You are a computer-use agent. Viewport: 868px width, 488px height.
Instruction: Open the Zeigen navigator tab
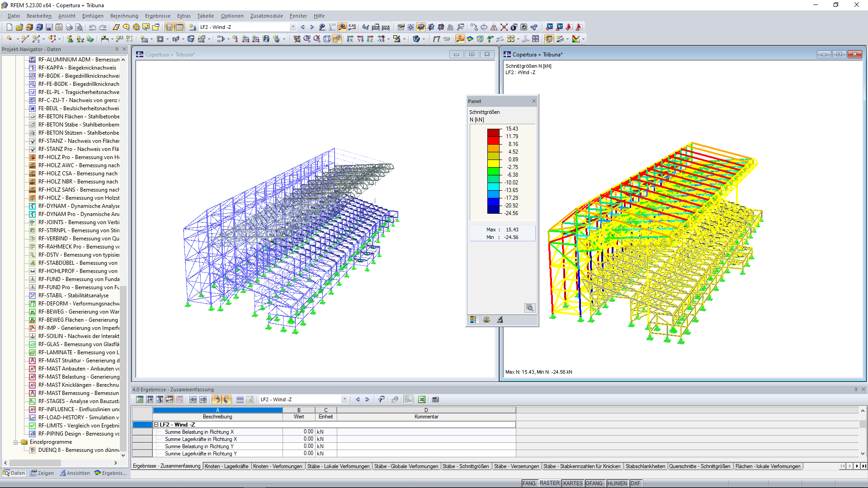(42, 473)
